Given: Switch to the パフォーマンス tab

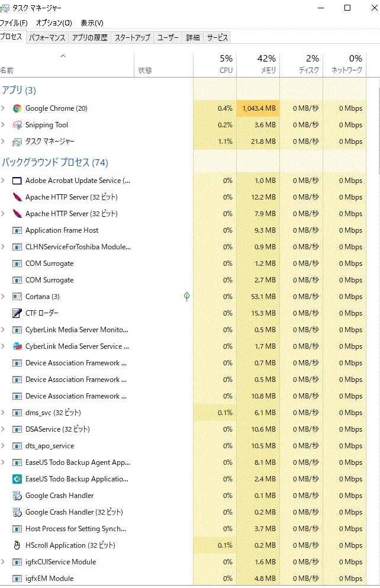Looking at the screenshot, I should click(47, 37).
